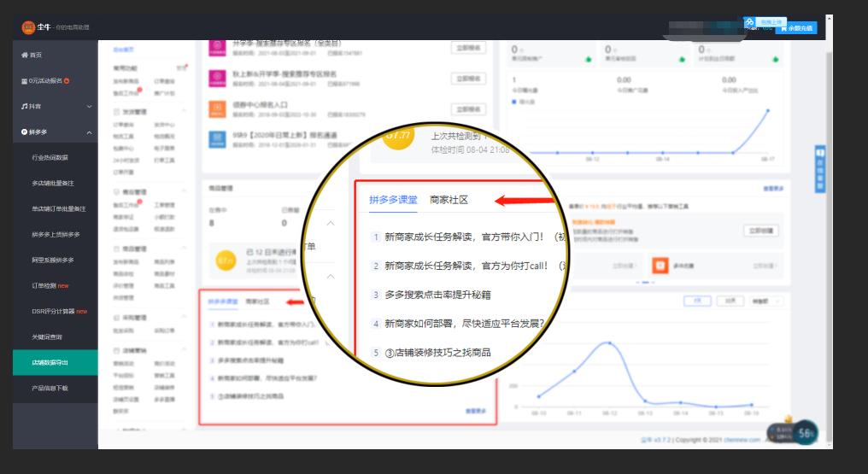Viewport: 868px width, 474px height.
Task: Click the 领券中心报名入口 activity title
Action: pos(261,105)
